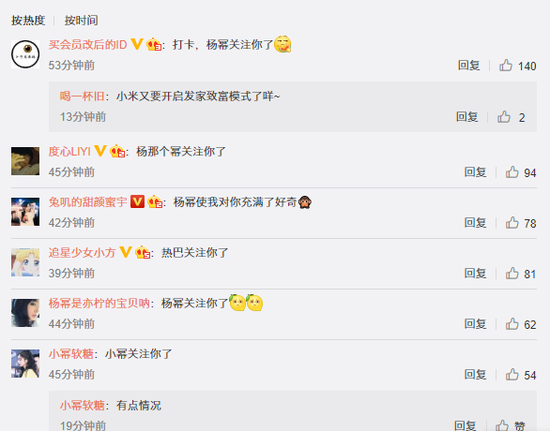Like the comment with 140 likes

(506, 65)
